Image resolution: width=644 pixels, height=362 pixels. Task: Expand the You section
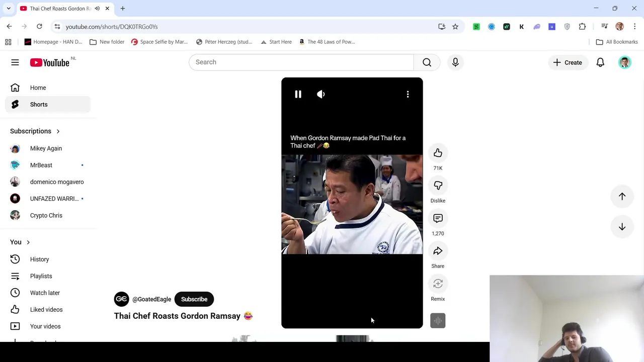click(x=20, y=242)
